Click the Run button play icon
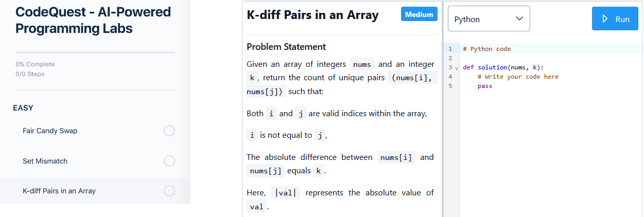Image resolution: width=644 pixels, height=217 pixels. coord(605,19)
